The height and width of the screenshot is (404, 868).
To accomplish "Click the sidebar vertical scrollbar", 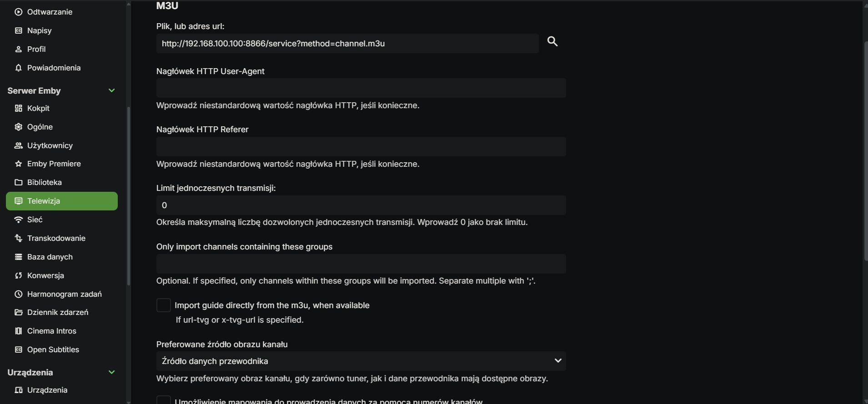I will [x=129, y=195].
